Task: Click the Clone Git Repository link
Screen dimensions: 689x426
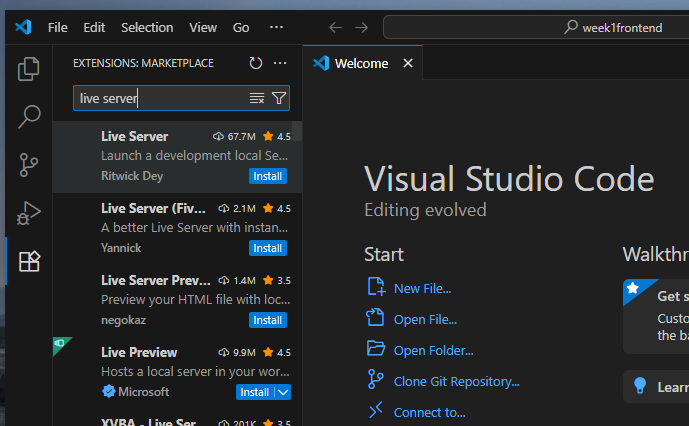Action: pos(456,381)
